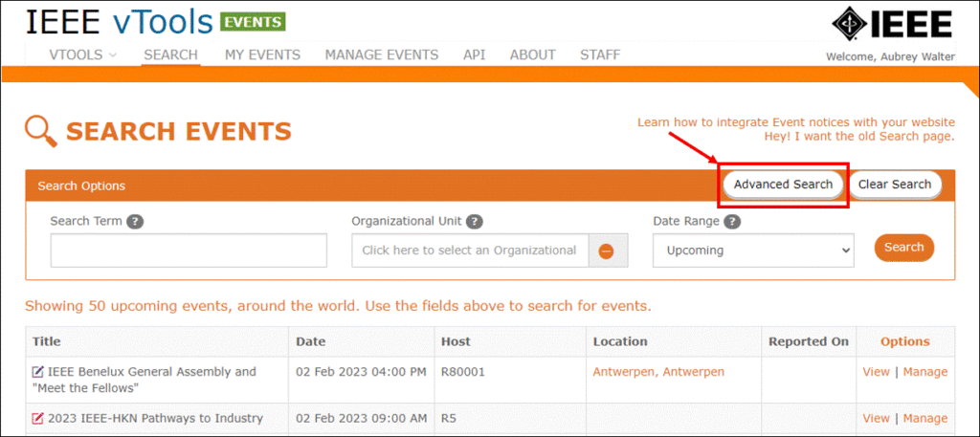Viewport: 980px width, 437px height.
Task: Open the VTOOLS dropdown menu
Action: pyautogui.click(x=82, y=55)
